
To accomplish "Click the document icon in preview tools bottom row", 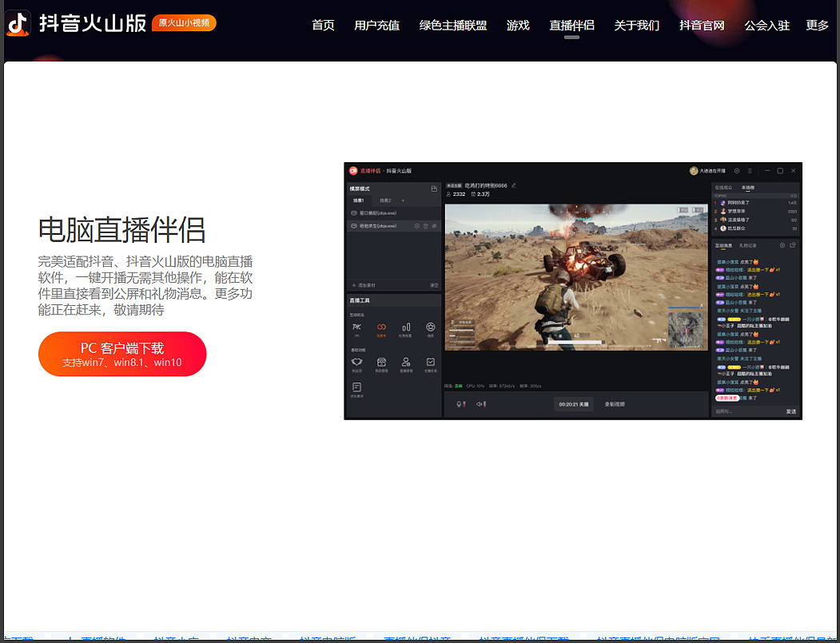I will coord(356,387).
